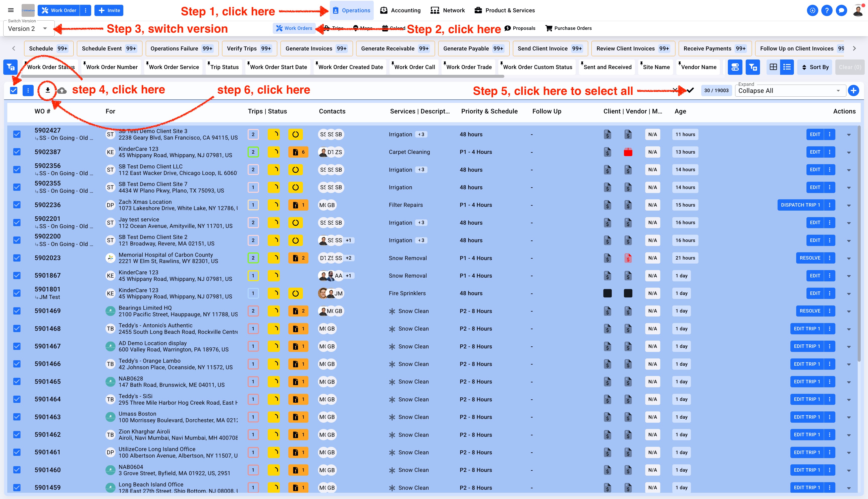The height and width of the screenshot is (499, 868).
Task: Go to the Purchase Orders tab
Action: tap(568, 28)
